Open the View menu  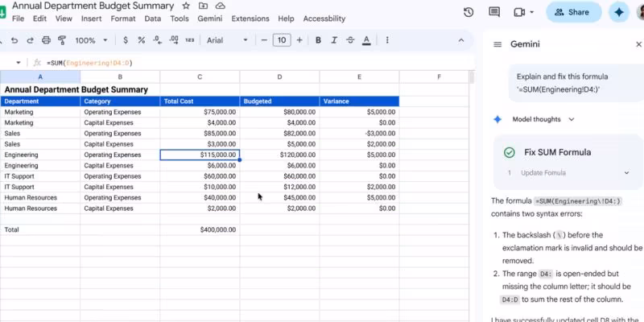(64, 19)
